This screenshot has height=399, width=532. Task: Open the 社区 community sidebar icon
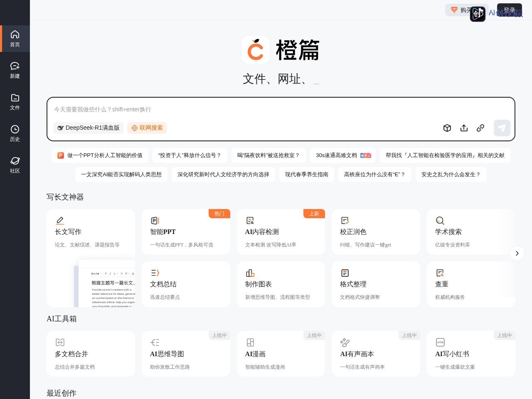point(15,161)
